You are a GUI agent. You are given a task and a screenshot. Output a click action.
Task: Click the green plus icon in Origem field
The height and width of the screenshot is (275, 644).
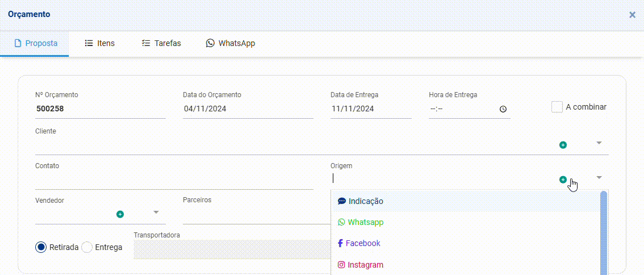(x=563, y=180)
